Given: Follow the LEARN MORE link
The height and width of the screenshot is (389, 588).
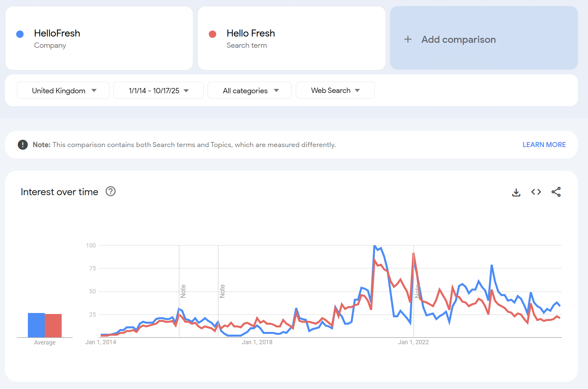Looking at the screenshot, I should [544, 145].
